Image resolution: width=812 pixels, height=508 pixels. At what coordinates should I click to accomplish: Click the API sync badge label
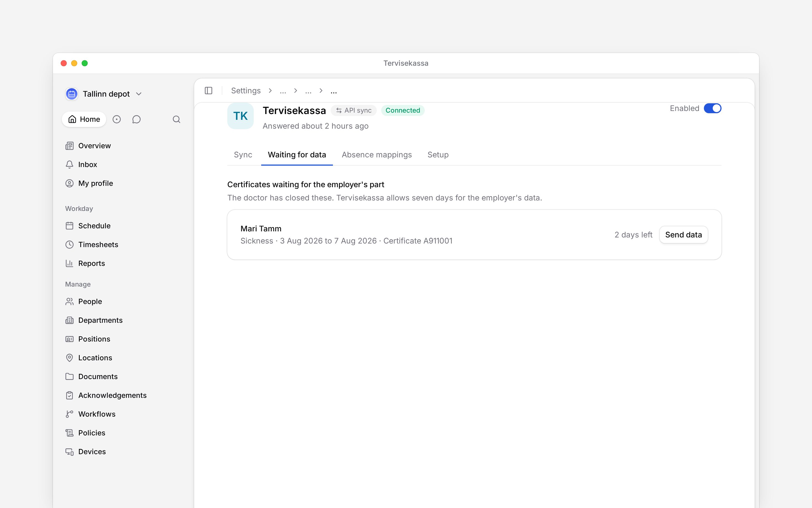point(358,110)
